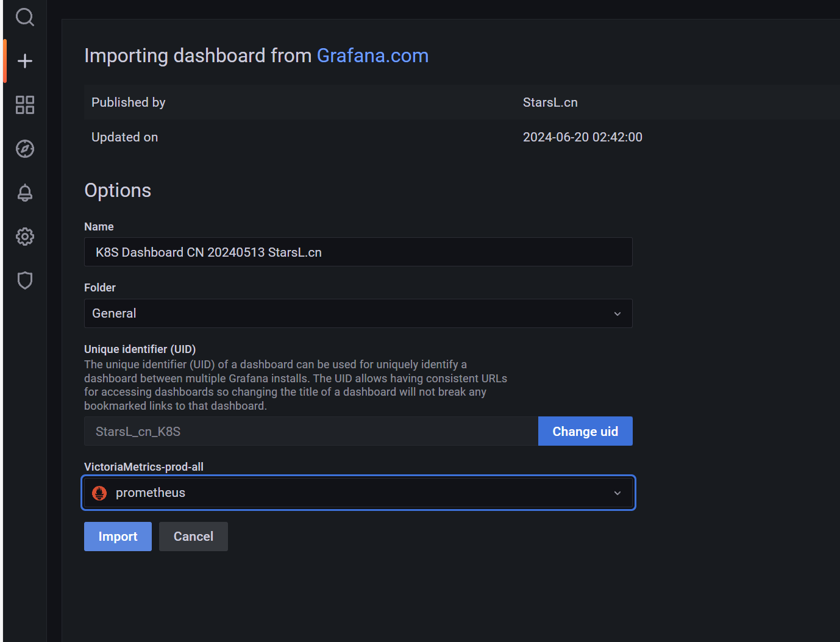840x642 pixels.
Task: Click the StarsL_cn_K8S UID field
Action: click(311, 431)
